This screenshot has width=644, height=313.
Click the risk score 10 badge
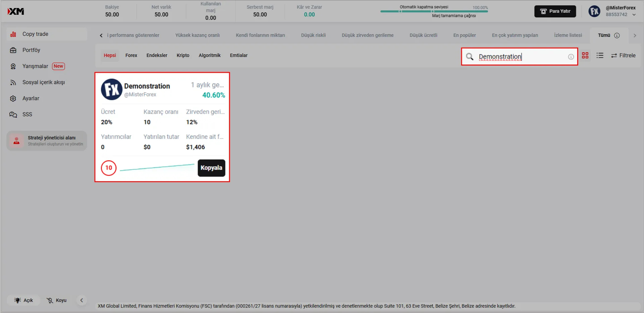coord(109,168)
